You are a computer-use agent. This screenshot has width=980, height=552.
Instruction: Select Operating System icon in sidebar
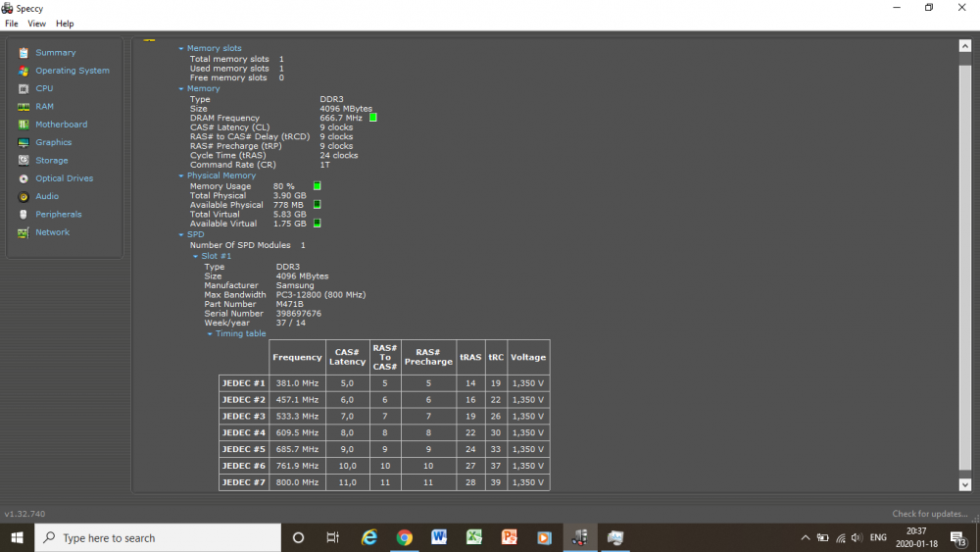tap(24, 71)
